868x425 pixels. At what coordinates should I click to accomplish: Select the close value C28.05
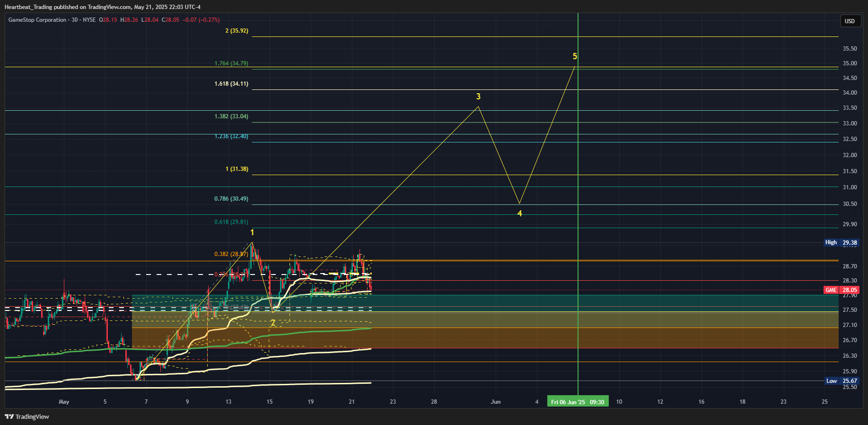(x=170, y=20)
